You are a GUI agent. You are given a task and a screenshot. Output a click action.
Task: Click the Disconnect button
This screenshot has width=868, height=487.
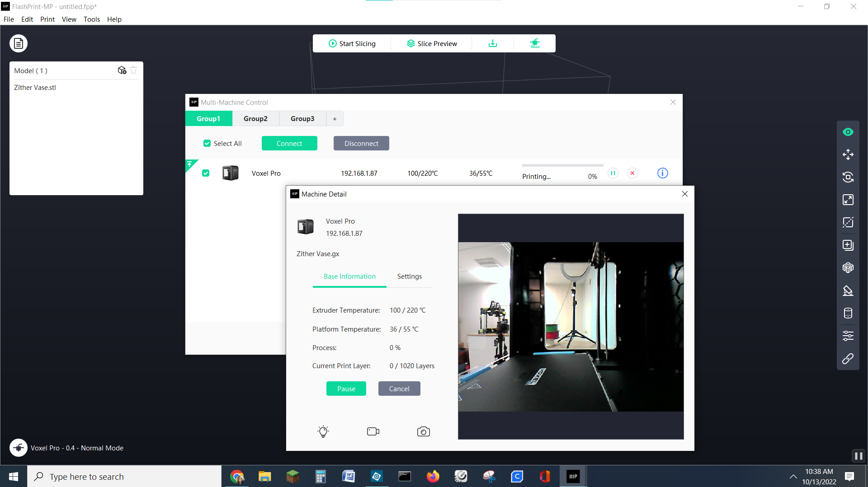click(361, 143)
